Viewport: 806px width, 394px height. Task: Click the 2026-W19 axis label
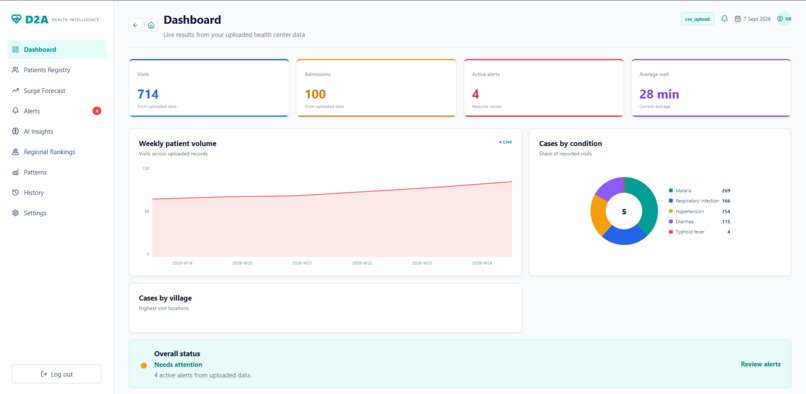pos(182,263)
